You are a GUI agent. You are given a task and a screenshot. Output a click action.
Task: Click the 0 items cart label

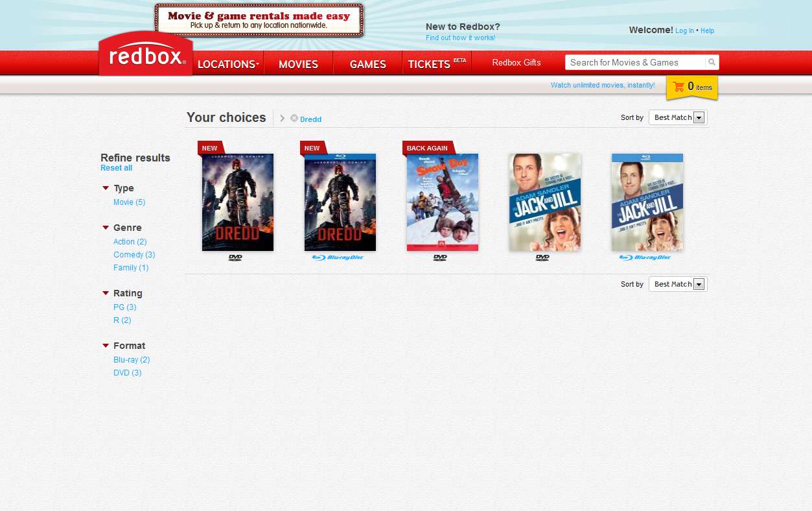point(700,86)
